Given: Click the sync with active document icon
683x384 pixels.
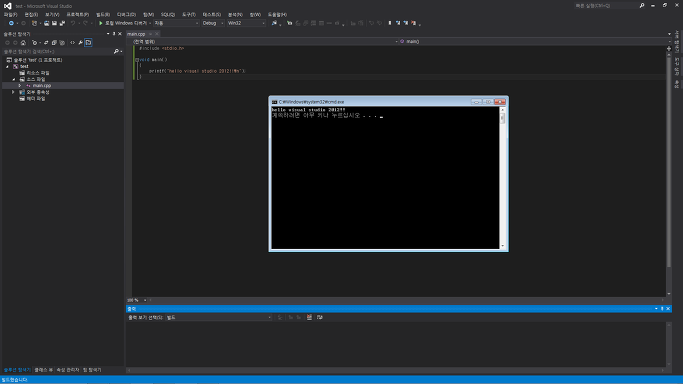Looking at the screenshot, I should click(46, 43).
